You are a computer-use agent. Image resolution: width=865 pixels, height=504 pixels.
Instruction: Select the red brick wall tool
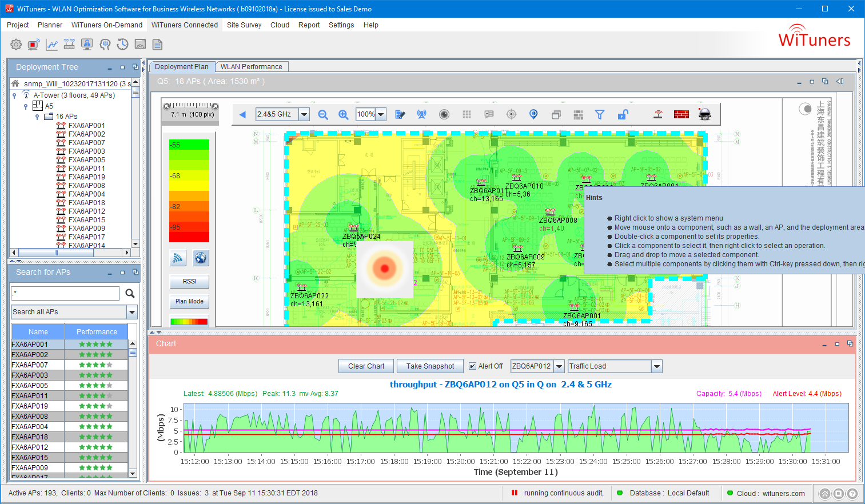[681, 114]
